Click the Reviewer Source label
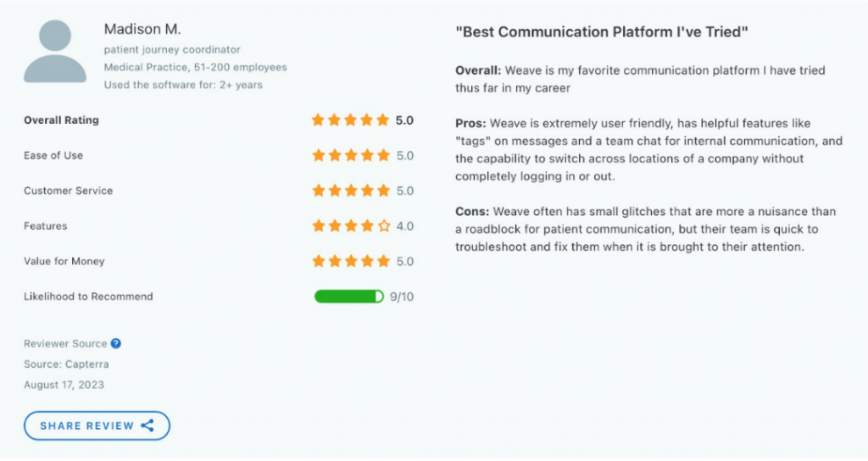The height and width of the screenshot is (461, 868). (x=65, y=344)
